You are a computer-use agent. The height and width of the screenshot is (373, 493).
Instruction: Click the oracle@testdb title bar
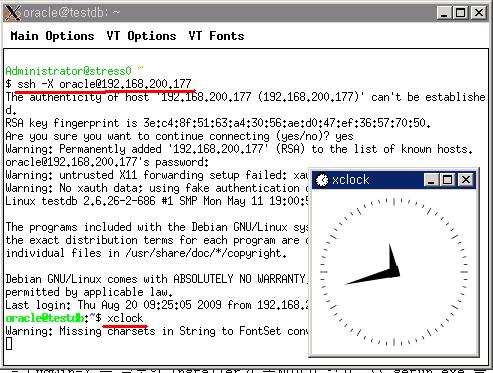[229, 13]
